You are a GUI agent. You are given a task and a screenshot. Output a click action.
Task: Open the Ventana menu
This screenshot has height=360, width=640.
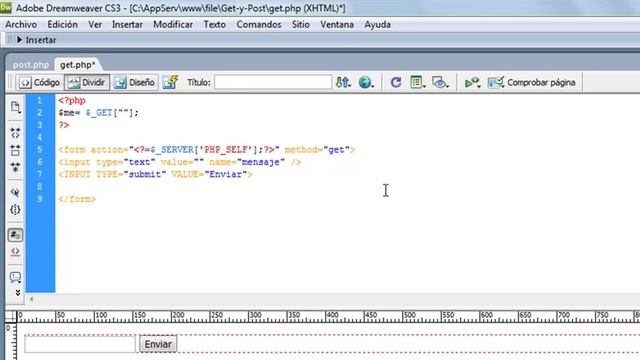tap(337, 24)
